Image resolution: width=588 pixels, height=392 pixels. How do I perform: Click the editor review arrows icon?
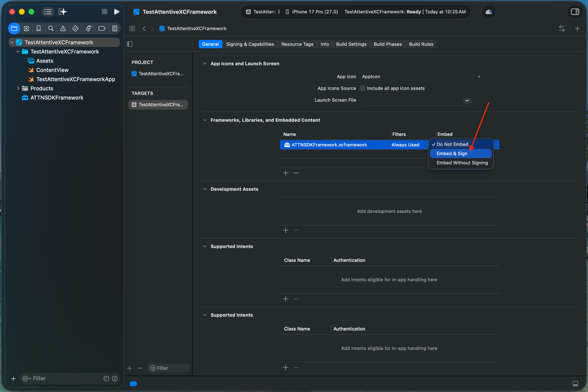[x=562, y=28]
